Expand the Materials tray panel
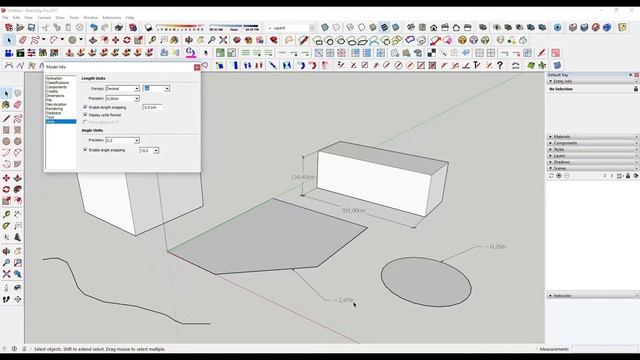 click(593, 137)
